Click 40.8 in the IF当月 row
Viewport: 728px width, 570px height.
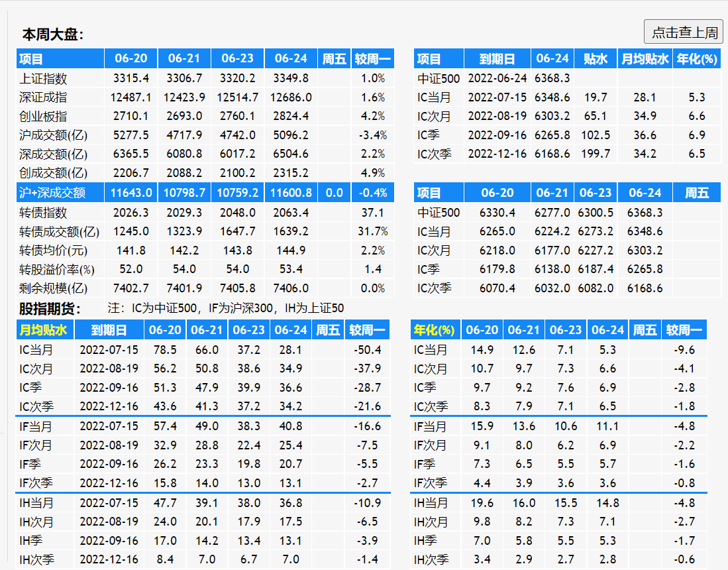(291, 426)
